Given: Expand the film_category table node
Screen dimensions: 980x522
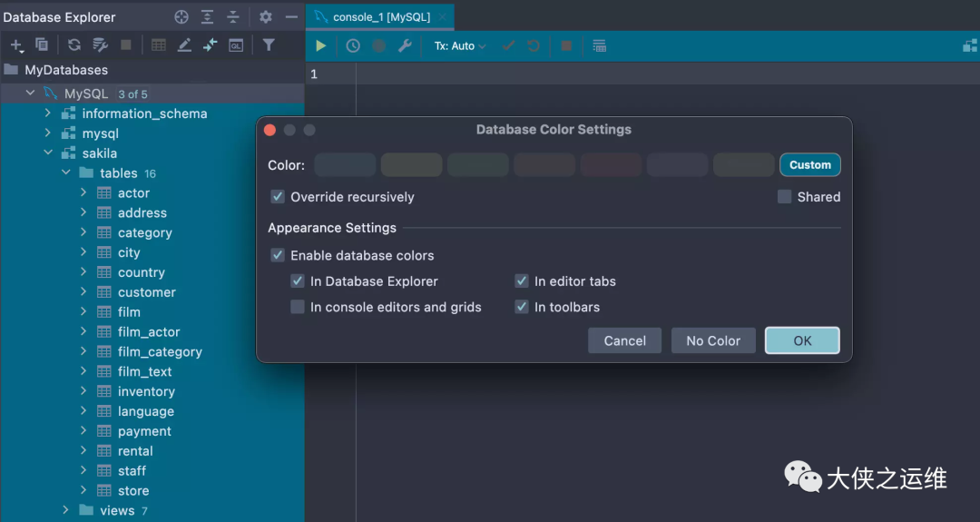Looking at the screenshot, I should click(x=83, y=351).
